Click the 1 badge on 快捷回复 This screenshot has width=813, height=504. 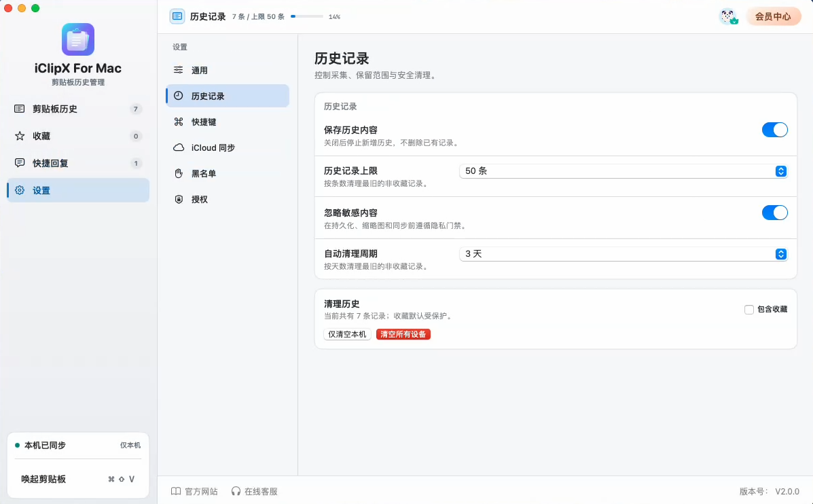click(136, 163)
